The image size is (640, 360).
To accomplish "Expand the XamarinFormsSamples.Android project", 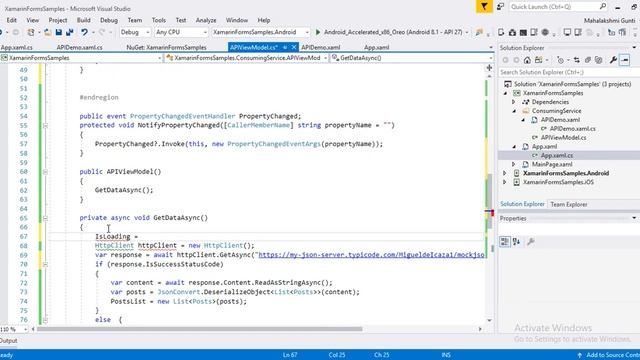I will [x=505, y=173].
